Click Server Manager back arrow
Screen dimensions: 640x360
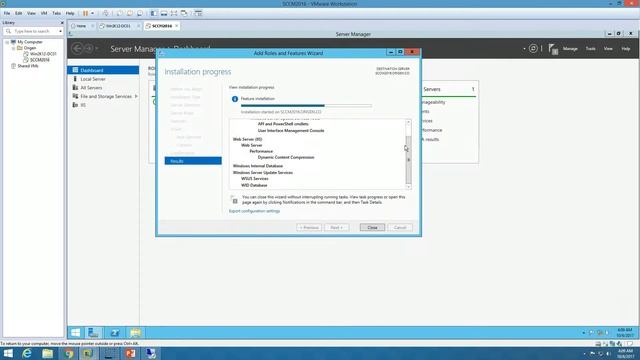77,49
